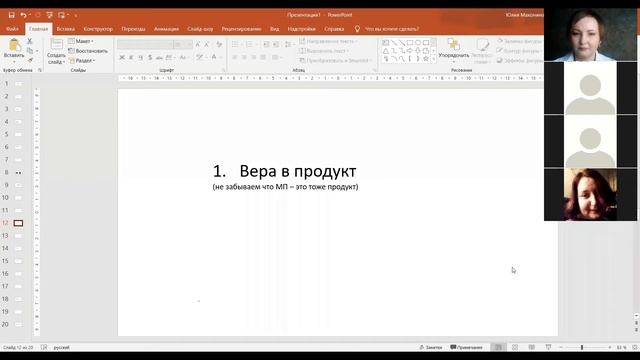Click Восстановить reset slide button

point(88,51)
